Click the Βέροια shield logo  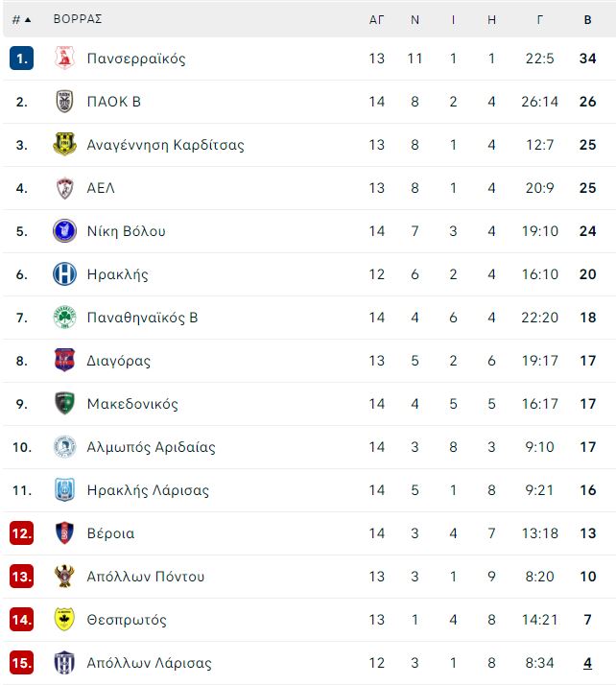[x=64, y=533]
